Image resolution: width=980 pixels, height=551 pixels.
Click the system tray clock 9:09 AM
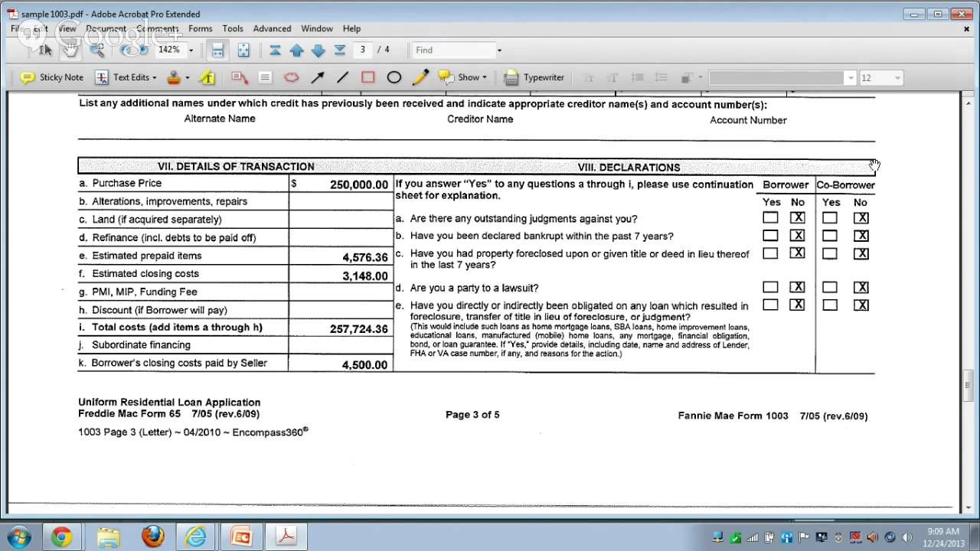point(942,531)
